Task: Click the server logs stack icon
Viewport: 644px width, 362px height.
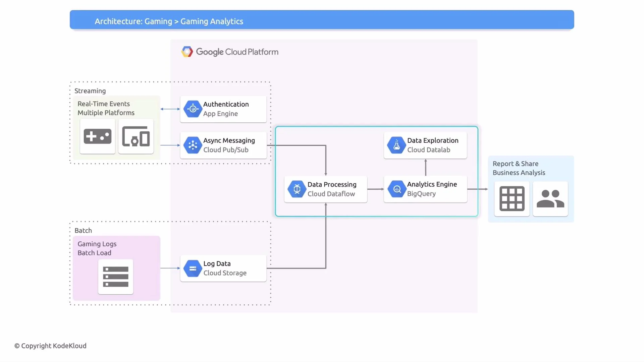Action: click(116, 277)
